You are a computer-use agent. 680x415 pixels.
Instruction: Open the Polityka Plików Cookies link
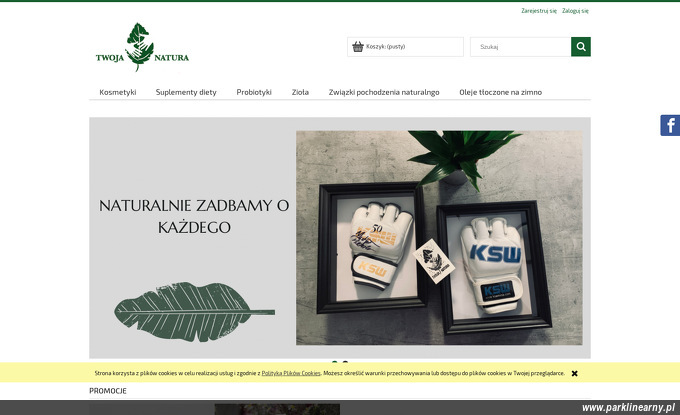pyautogui.click(x=291, y=373)
